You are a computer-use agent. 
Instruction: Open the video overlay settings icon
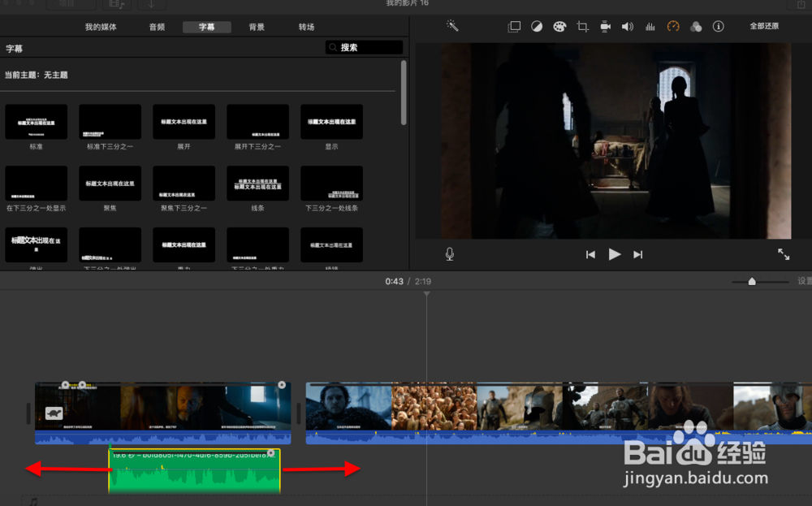(x=514, y=27)
